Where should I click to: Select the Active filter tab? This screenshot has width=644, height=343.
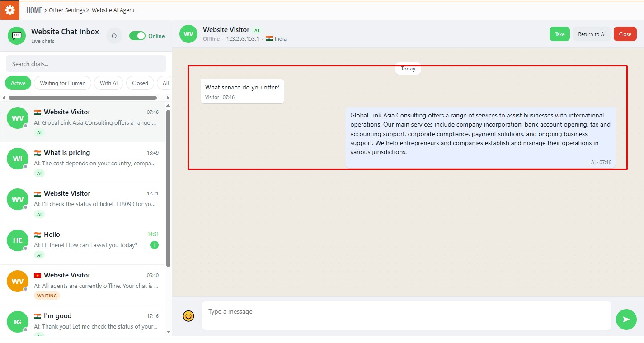coord(18,83)
